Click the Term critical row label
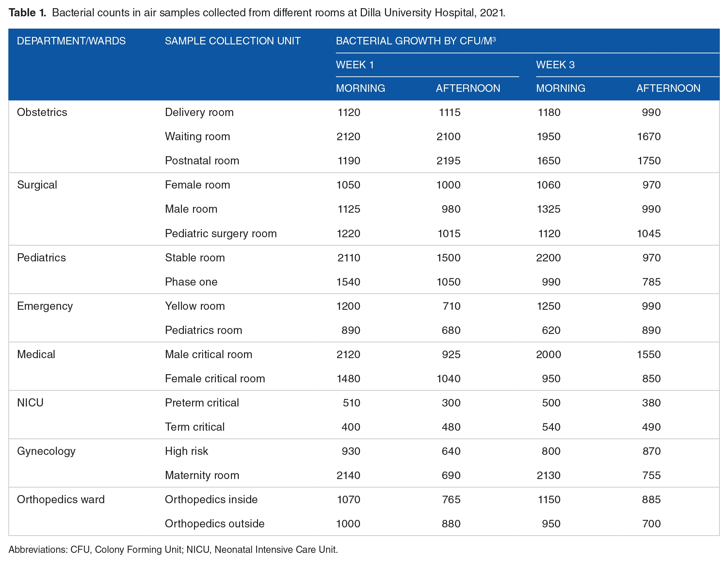728x563 pixels. pos(195,427)
